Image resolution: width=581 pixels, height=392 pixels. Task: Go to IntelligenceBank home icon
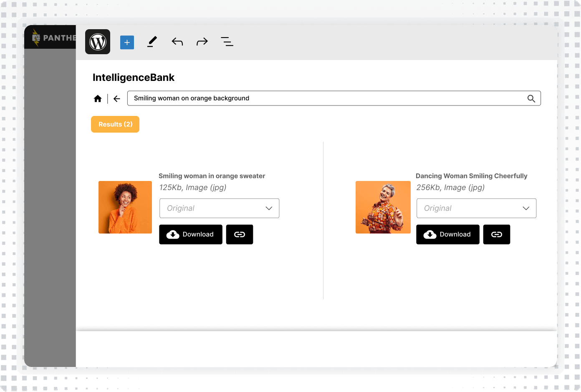click(x=98, y=98)
